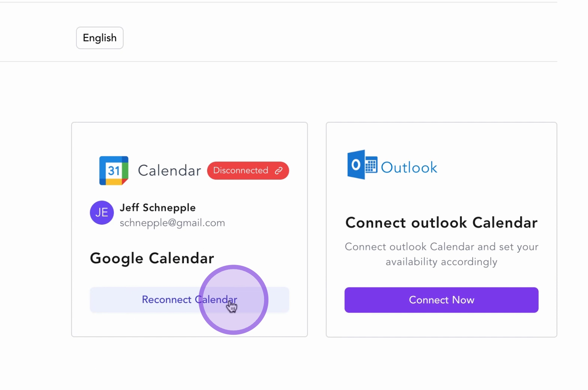Viewport: 588px width, 390px height.
Task: Click the JE profile avatar
Action: [102, 213]
